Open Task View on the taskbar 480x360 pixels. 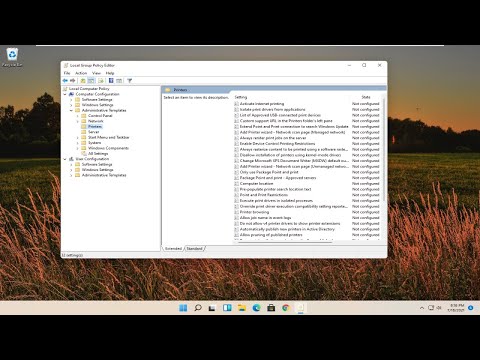point(212,308)
